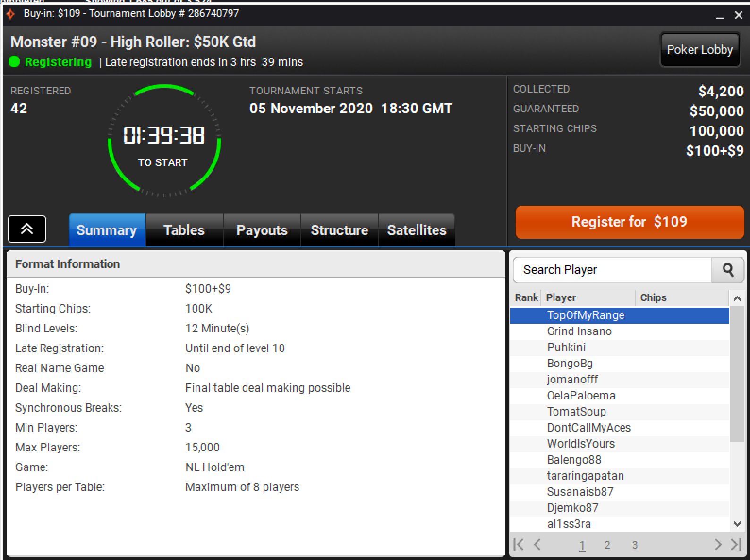750x560 pixels.
Task: Open player list page 1
Action: tap(582, 545)
